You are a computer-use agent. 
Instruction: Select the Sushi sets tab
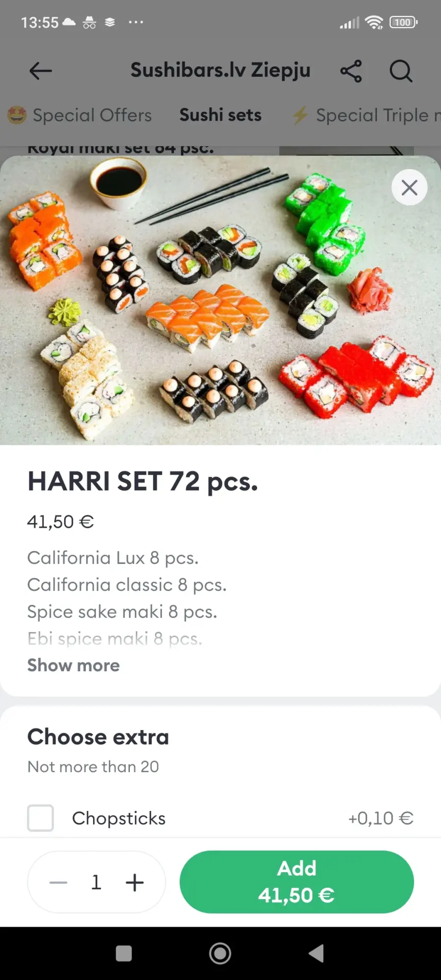(220, 115)
